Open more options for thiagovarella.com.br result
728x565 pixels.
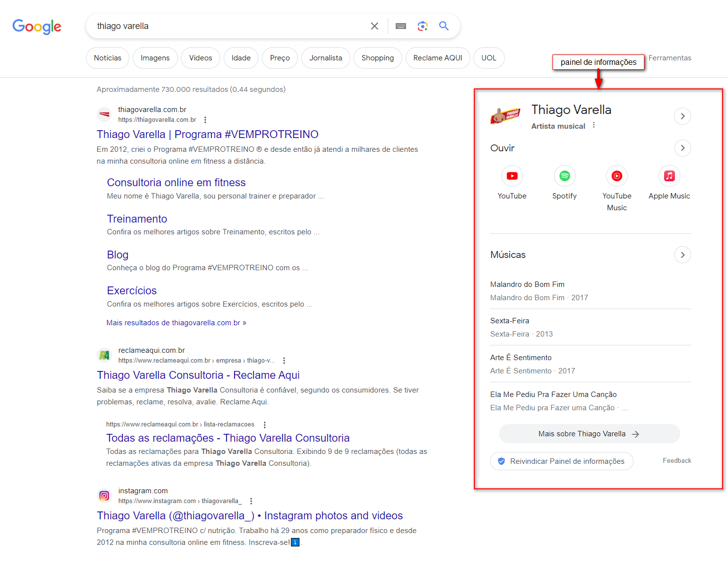[x=205, y=120]
